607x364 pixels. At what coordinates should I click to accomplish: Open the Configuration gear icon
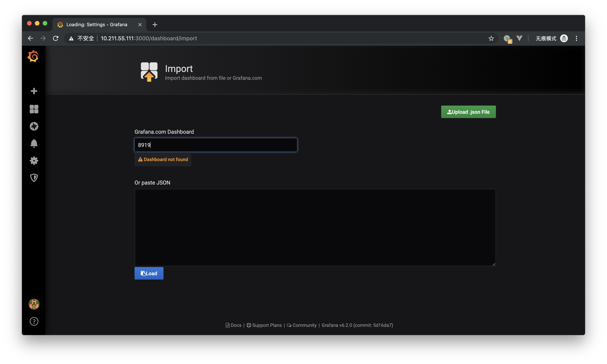(x=34, y=161)
